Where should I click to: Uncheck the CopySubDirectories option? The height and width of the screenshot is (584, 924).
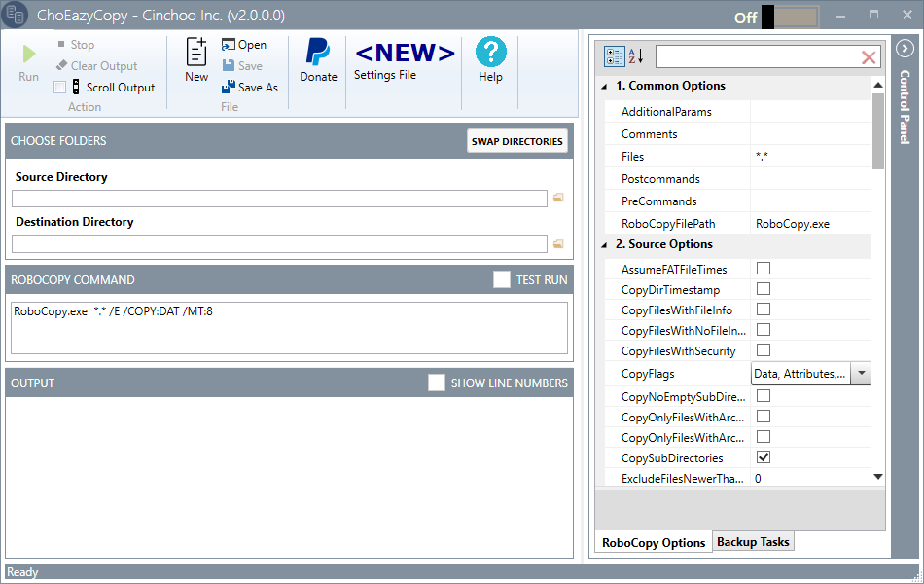pos(764,457)
